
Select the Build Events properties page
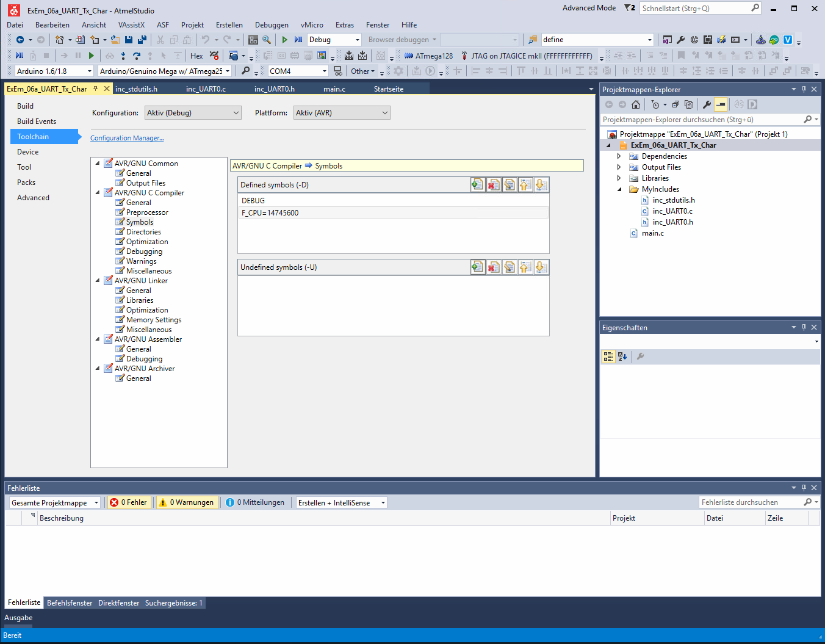pyautogui.click(x=37, y=121)
